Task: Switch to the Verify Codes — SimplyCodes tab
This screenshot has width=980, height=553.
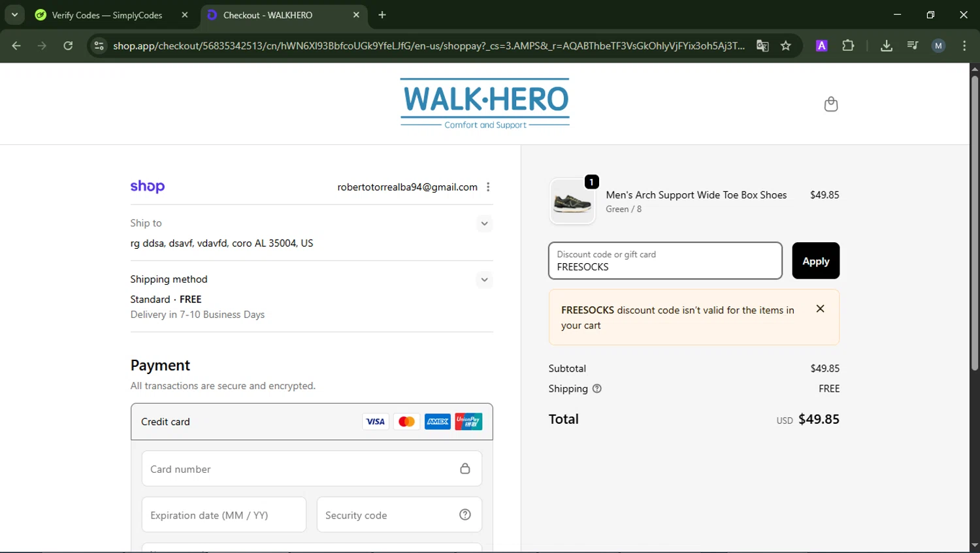Action: [108, 15]
